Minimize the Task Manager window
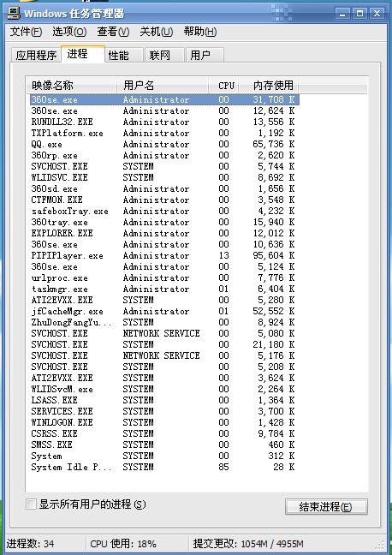 tap(342, 14)
